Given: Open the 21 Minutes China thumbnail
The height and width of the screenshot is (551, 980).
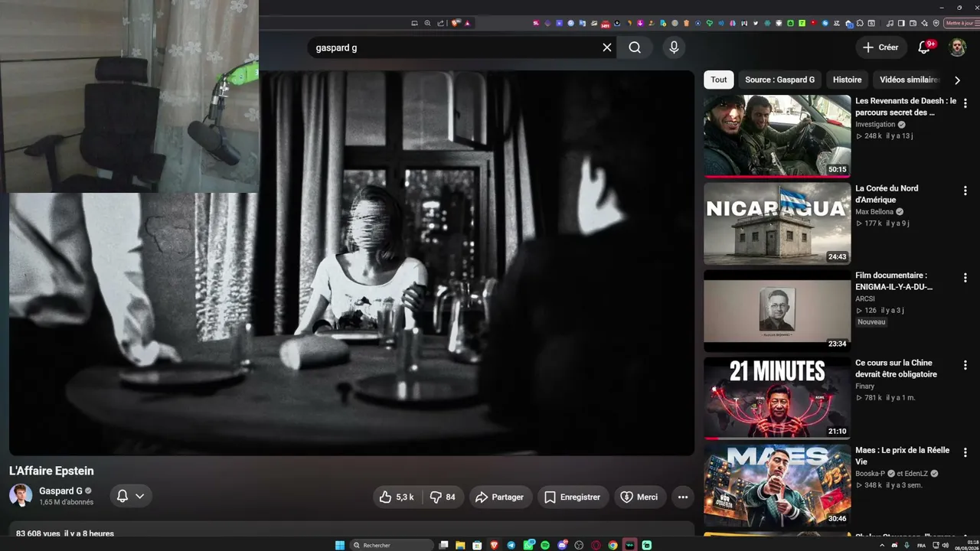Looking at the screenshot, I should tap(777, 398).
